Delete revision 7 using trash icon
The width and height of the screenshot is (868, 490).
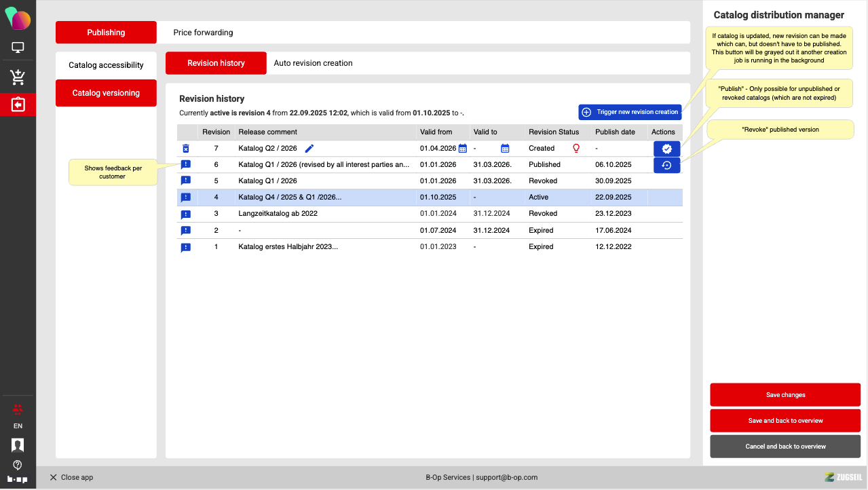pyautogui.click(x=186, y=149)
